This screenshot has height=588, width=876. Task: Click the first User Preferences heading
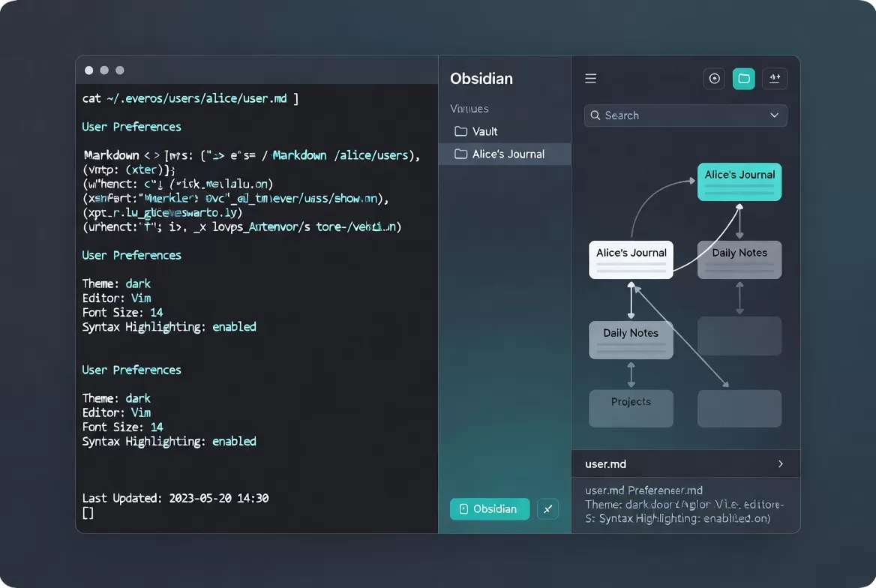pyautogui.click(x=132, y=127)
